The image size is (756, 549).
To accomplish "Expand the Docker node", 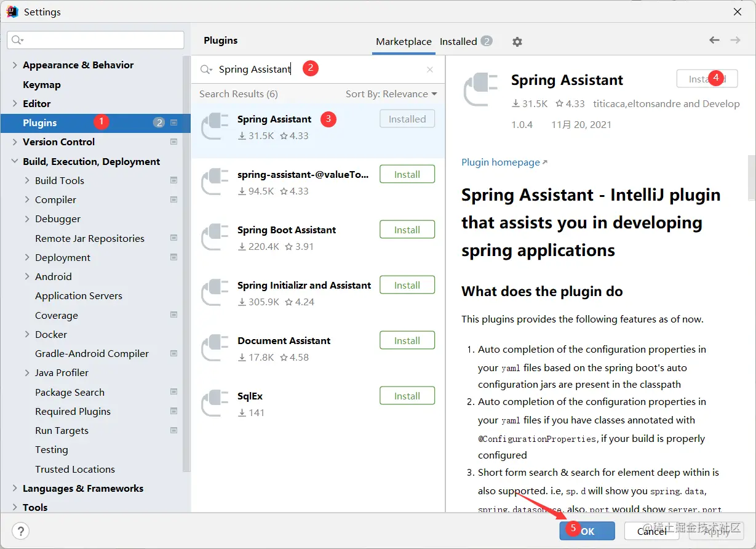I will [27, 334].
